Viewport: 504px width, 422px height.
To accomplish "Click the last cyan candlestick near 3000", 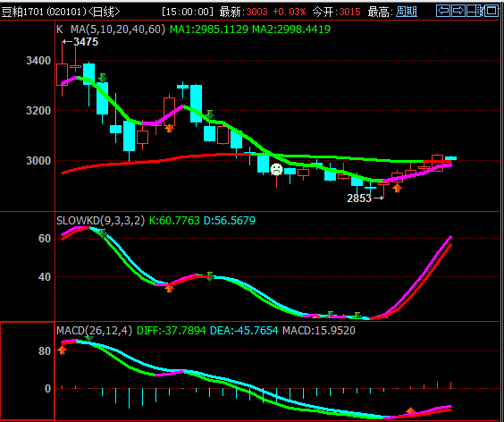I will click(450, 158).
